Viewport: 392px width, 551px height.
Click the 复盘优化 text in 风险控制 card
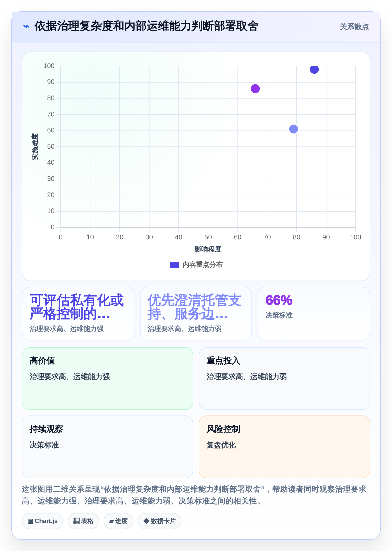click(221, 445)
